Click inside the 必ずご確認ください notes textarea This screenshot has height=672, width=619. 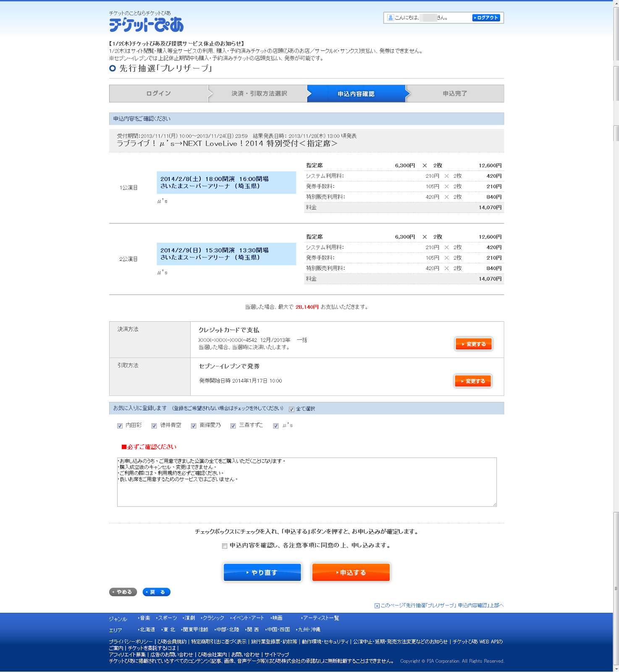tap(307, 482)
